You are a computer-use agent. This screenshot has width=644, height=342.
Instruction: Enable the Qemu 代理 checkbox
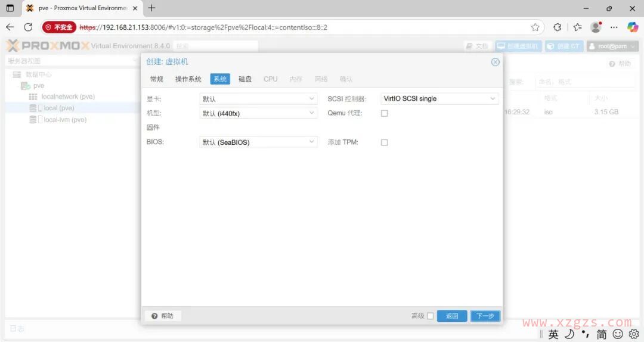(x=384, y=113)
